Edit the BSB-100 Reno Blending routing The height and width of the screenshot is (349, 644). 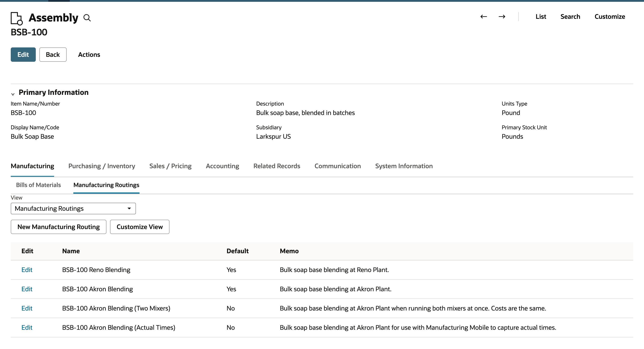pyautogui.click(x=27, y=270)
